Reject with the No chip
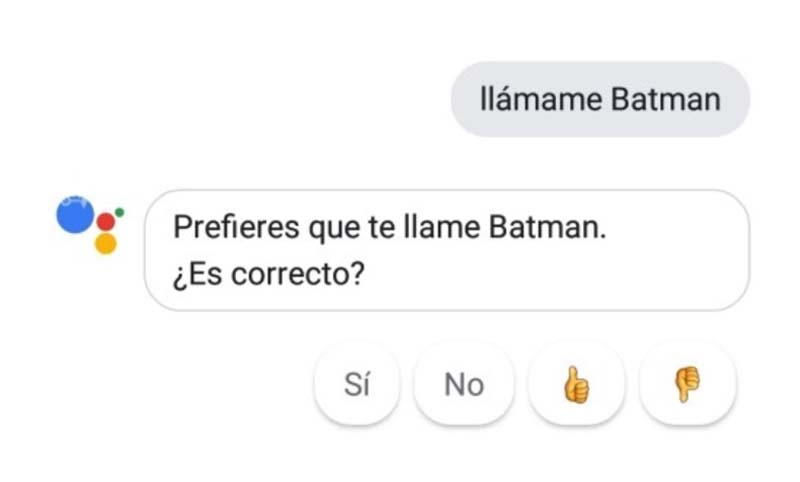Viewport: 800px width, 482px height. [464, 385]
